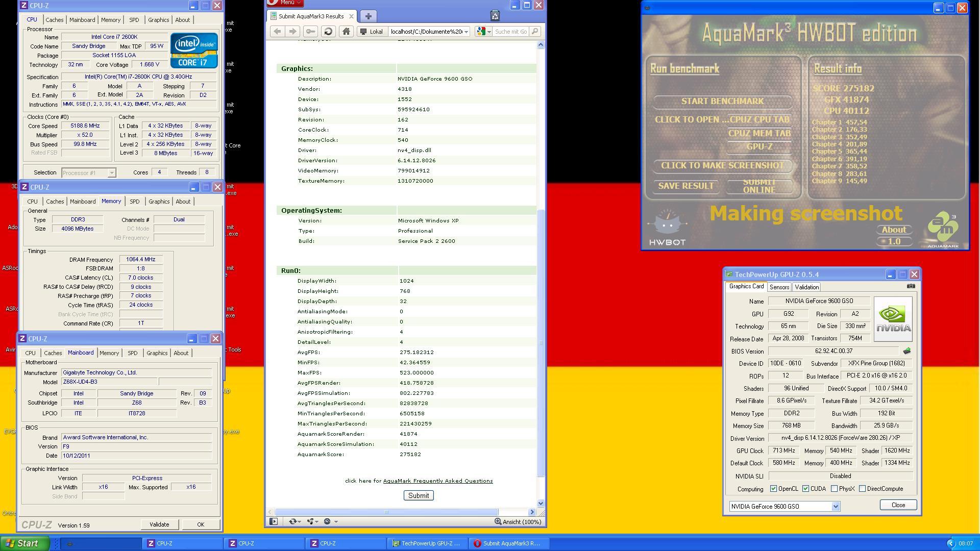Click the Intel Core i7 logo
980x551 pixels.
click(x=194, y=51)
